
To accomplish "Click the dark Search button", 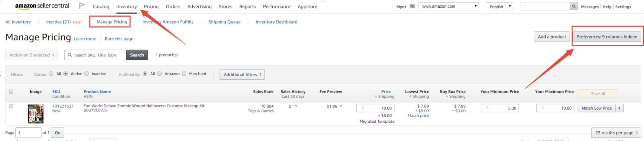I will (x=137, y=55).
